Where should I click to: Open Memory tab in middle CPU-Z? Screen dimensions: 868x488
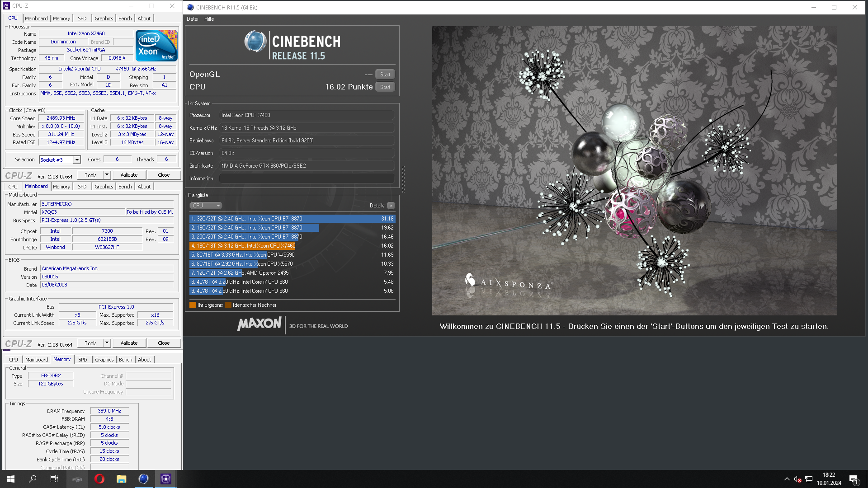pyautogui.click(x=61, y=187)
